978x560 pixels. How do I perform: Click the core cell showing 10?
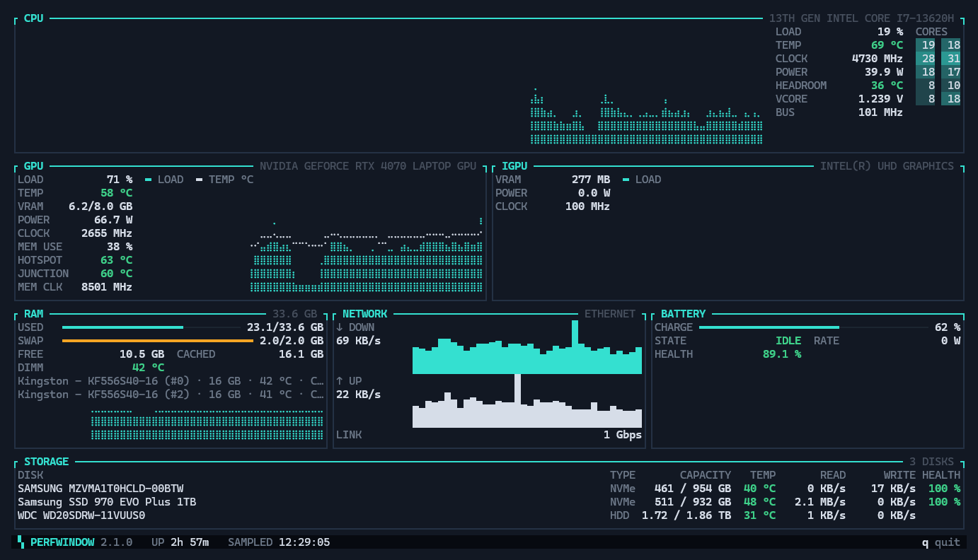point(951,86)
